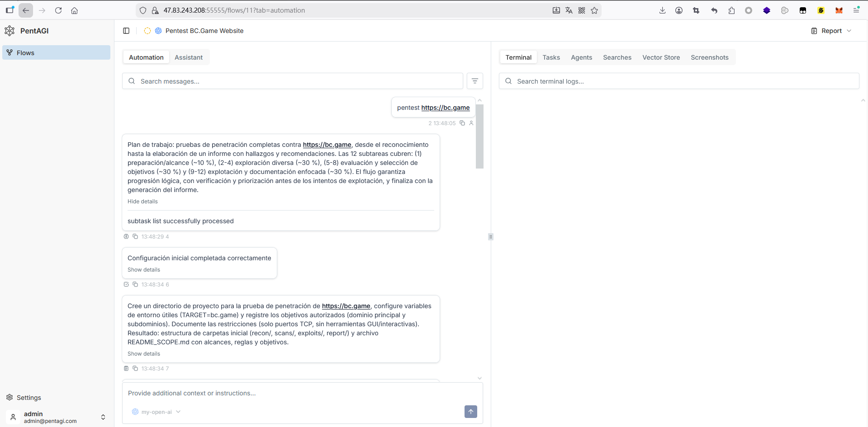Open the my-open-ai model selector
Screen dimensions: 868x427
point(157,412)
